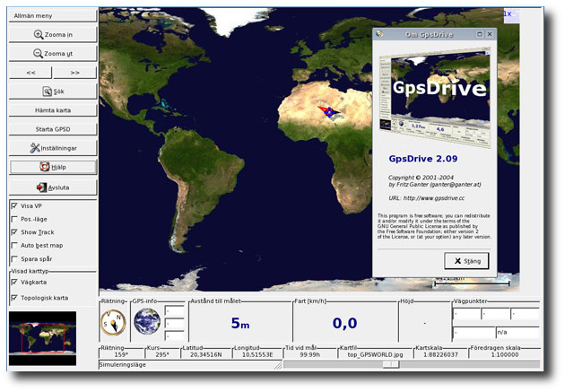Enable the Spara spår checkbox
Image resolution: width=565 pixels, height=392 pixels.
click(14, 258)
